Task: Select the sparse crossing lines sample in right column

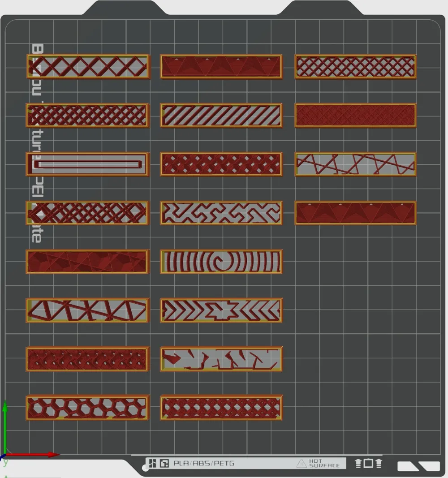Action: (x=355, y=164)
